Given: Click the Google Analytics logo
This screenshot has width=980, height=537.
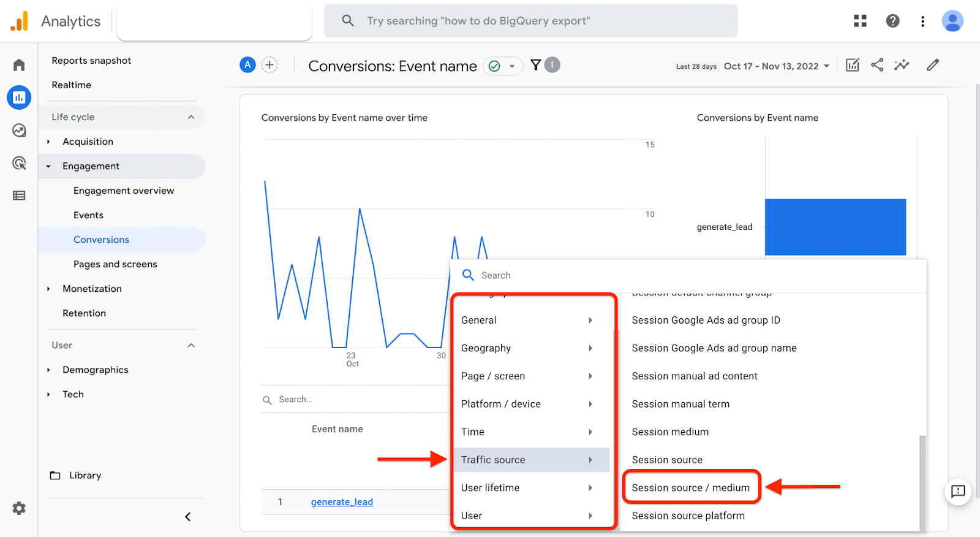Looking at the screenshot, I should tap(20, 21).
